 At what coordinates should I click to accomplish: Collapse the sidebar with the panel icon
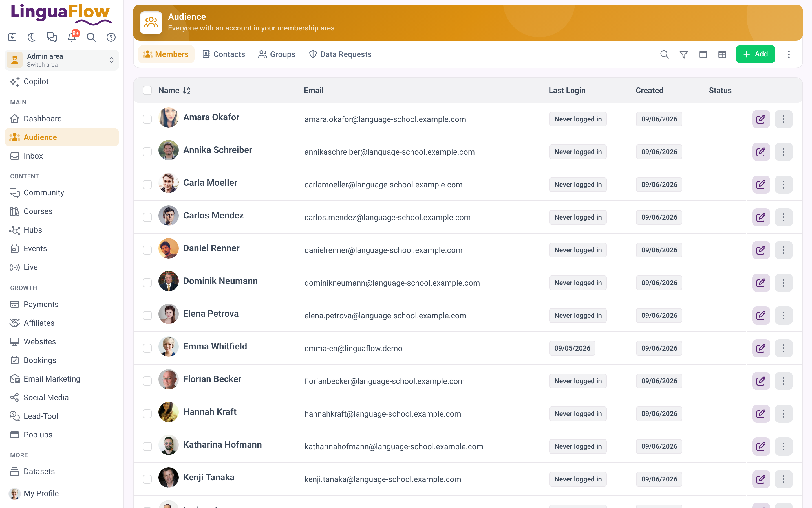coord(12,37)
